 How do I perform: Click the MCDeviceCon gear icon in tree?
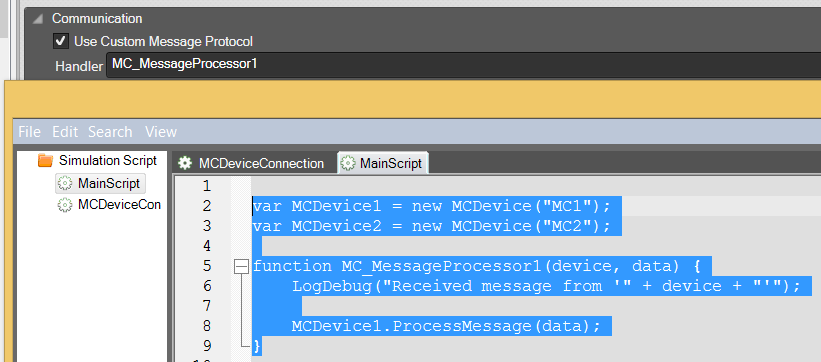pos(65,204)
